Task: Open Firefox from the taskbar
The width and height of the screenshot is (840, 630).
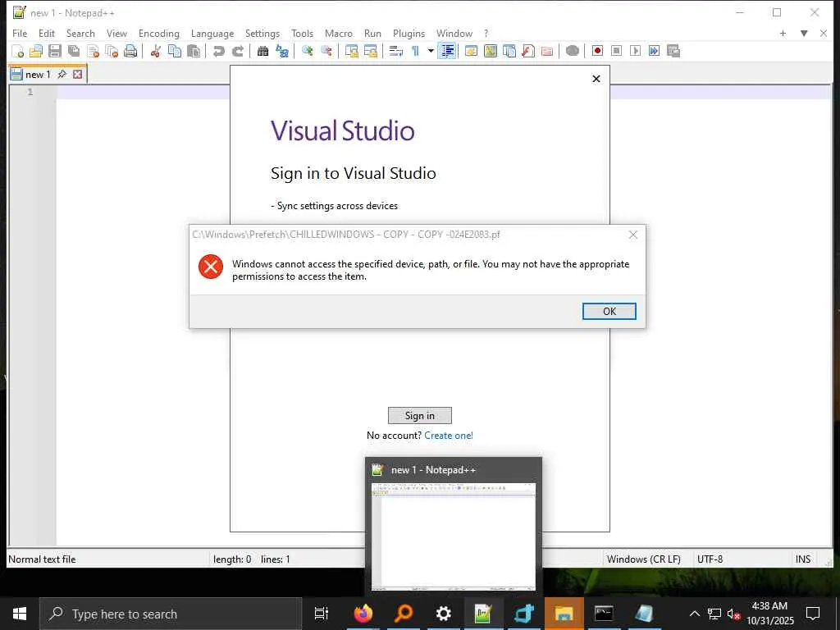Action: [x=363, y=614]
